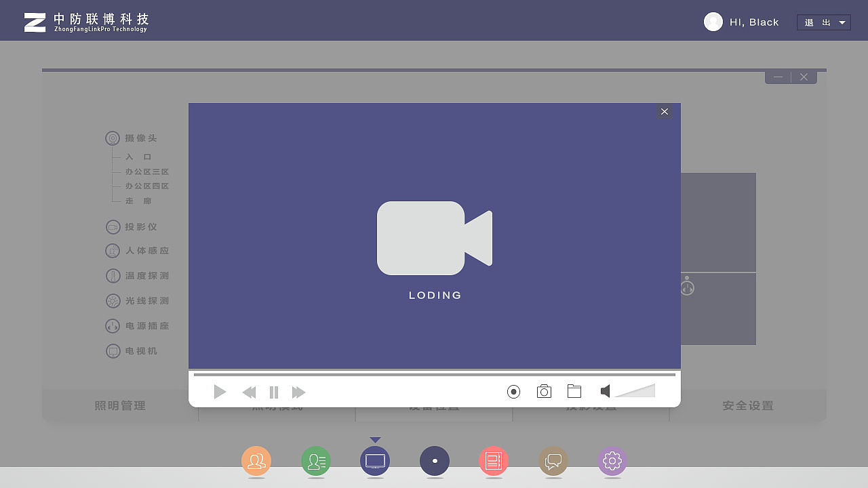Adjust the volume wedge slider
The height and width of the screenshot is (488, 868).
[x=635, y=390]
